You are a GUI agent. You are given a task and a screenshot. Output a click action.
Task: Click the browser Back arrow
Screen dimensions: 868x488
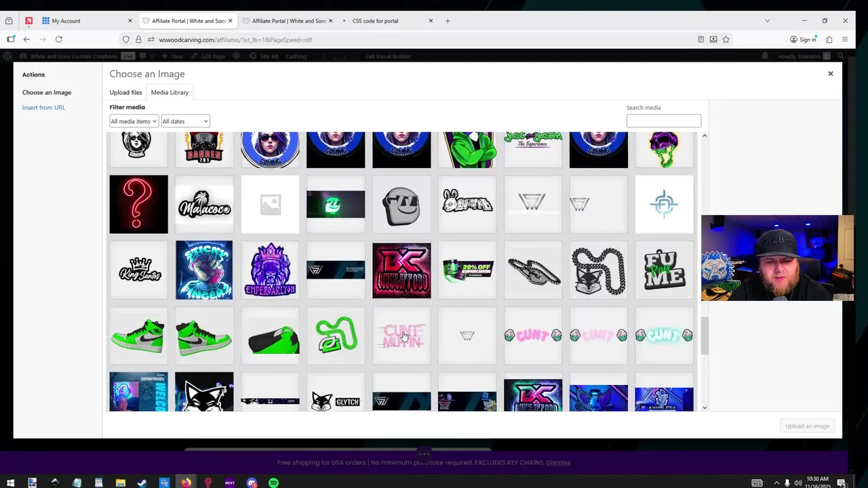[26, 39]
